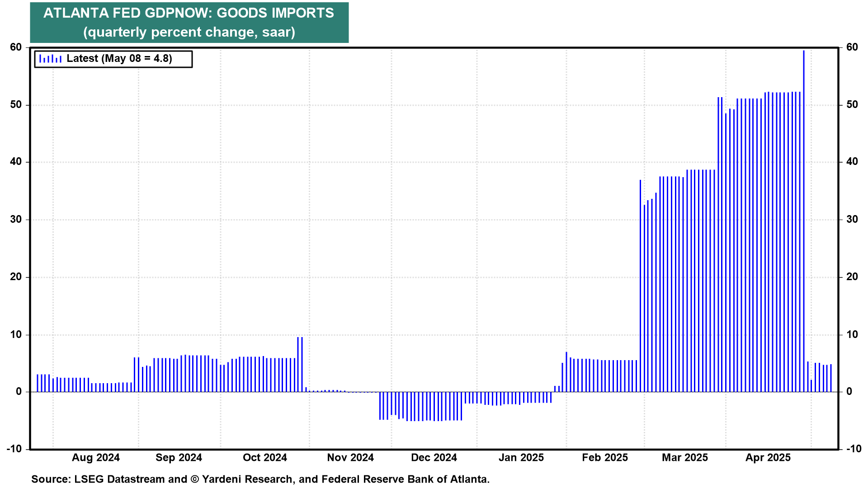Click the left axis '0' tick label
Screen dimensions: 868x488
click(x=19, y=392)
